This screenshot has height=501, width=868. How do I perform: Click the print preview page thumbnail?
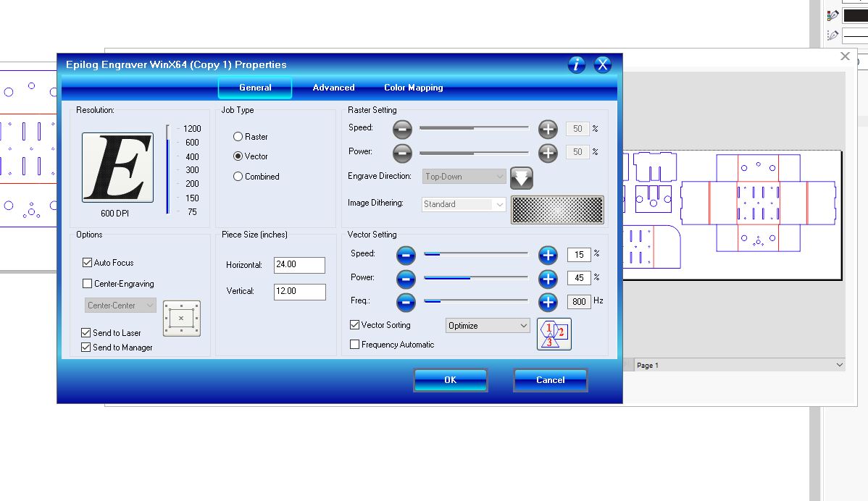732,215
